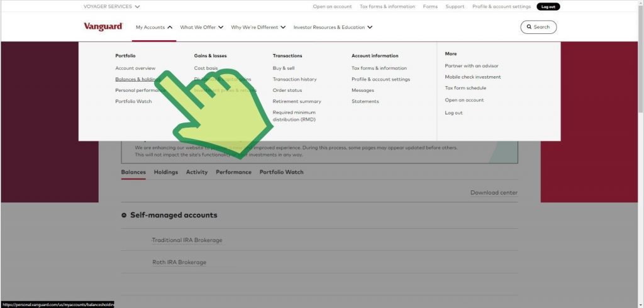Open top bar Tax forms & information
Screen dimensions: 644x308
pos(387,6)
